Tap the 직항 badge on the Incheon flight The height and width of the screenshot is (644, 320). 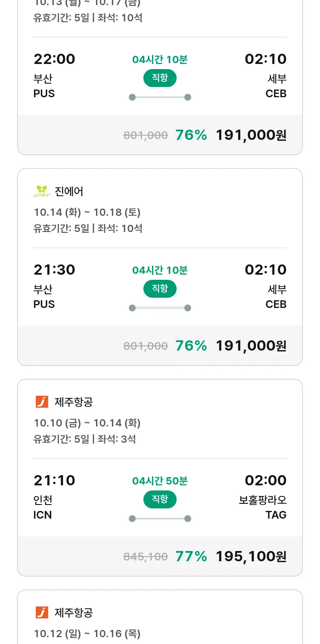coord(160,499)
